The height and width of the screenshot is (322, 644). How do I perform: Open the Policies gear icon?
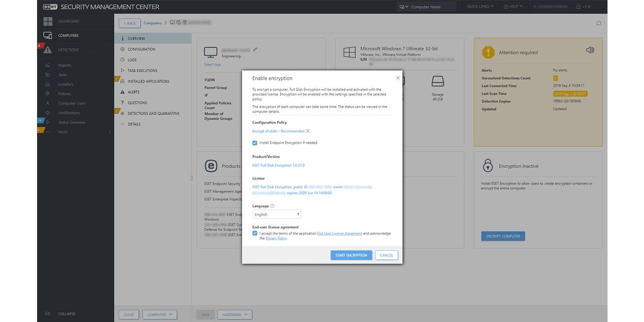[48, 94]
